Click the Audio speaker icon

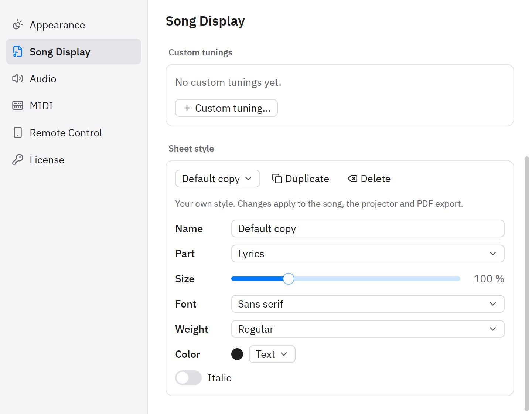pos(18,79)
